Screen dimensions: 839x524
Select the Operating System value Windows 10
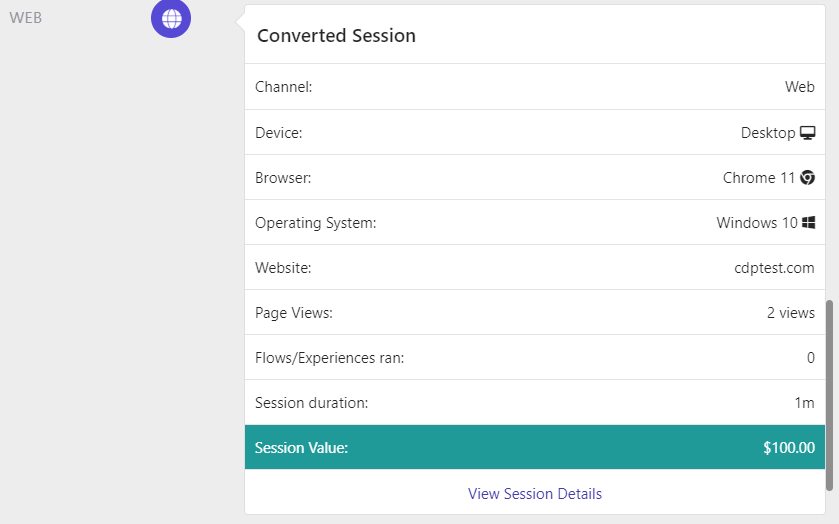[757, 223]
